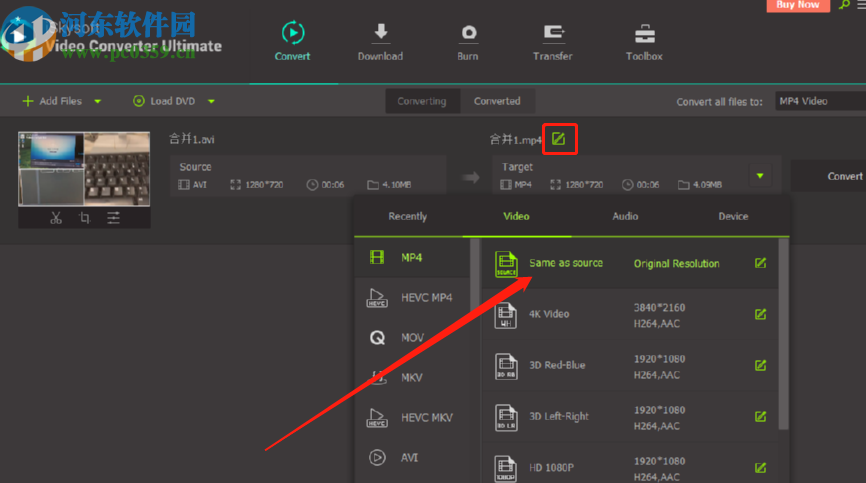This screenshot has width=866, height=483.
Task: Expand the Target format dropdown arrow
Action: [760, 176]
